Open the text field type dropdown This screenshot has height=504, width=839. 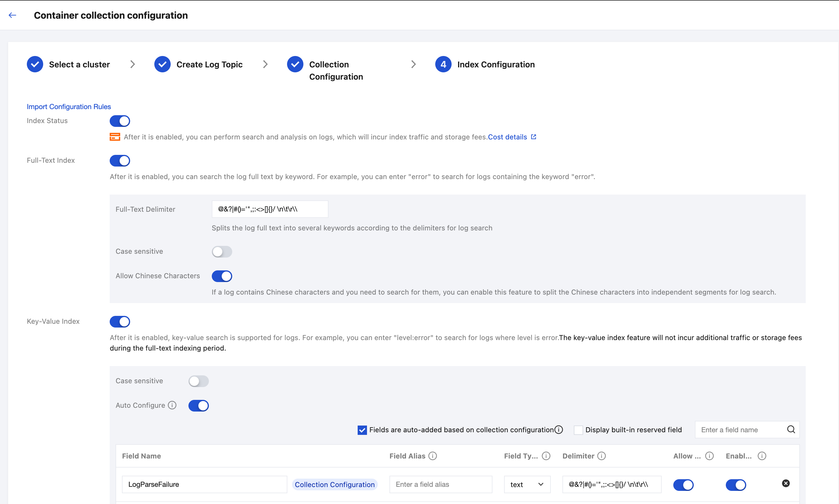[x=527, y=484]
